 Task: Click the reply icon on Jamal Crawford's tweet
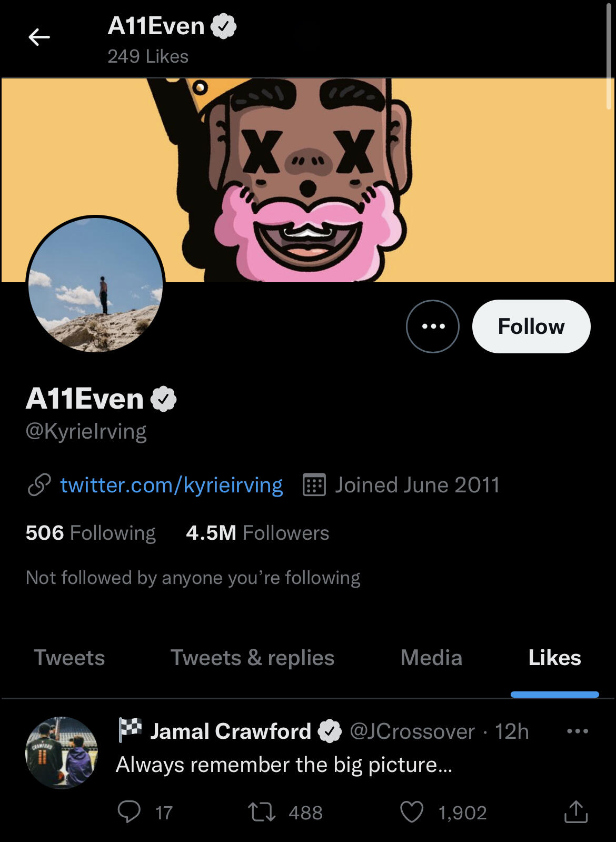point(129,811)
